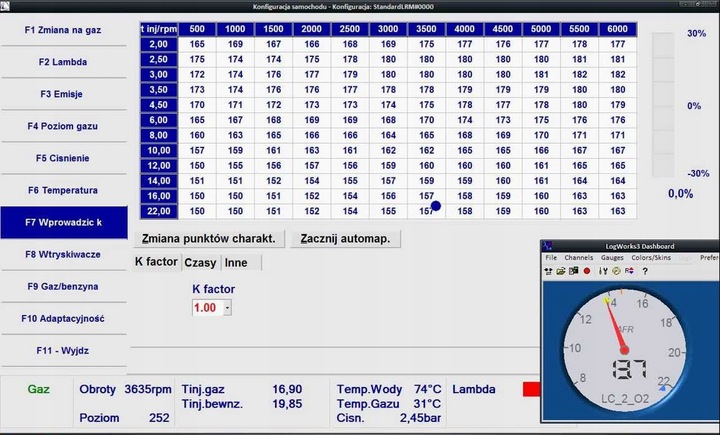Click the 3500 rpm column header
The width and height of the screenshot is (720, 435).
[x=426, y=29]
